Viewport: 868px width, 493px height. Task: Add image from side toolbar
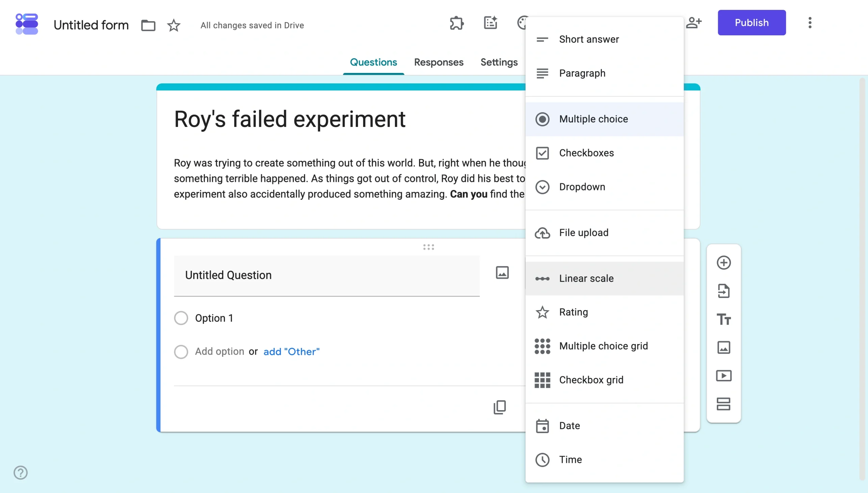(724, 347)
